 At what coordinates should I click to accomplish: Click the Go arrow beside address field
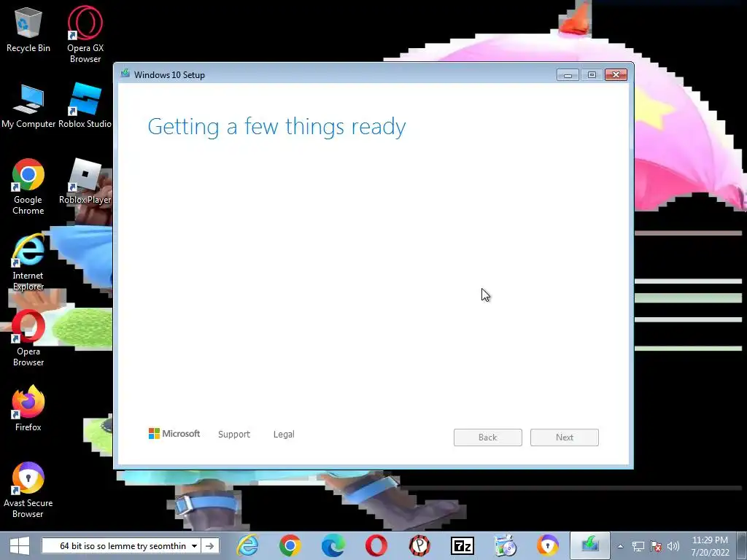209,545
